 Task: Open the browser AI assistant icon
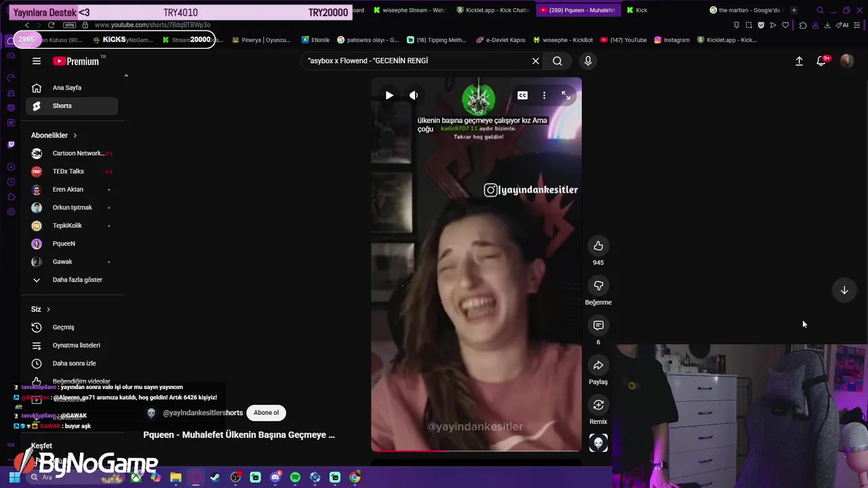843,25
